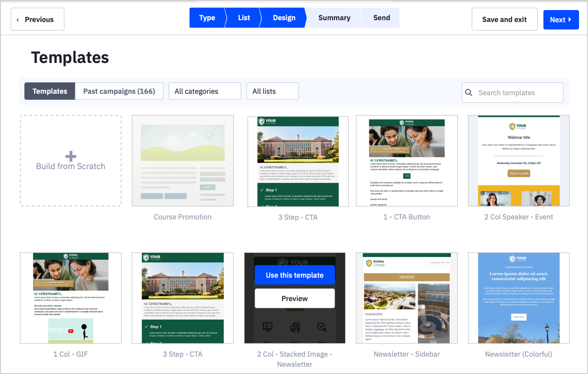Viewport: 588px width, 374px height.
Task: Select the Build from Scratch tile
Action: (71, 161)
